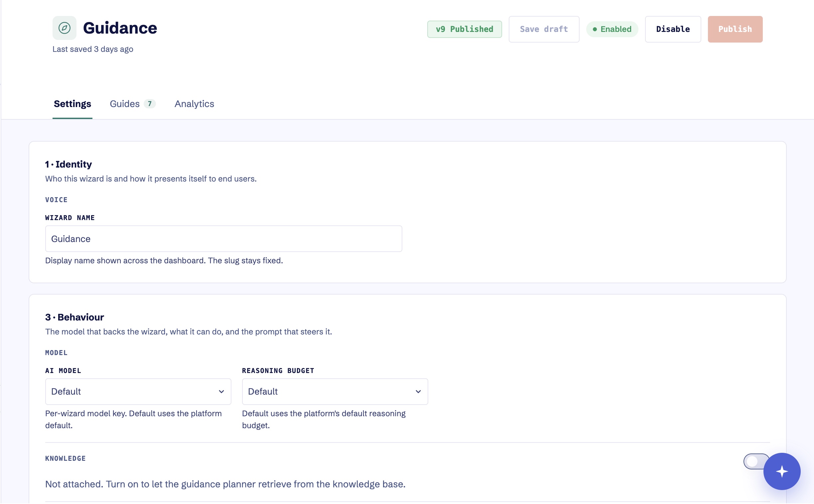
Task: Click the '3 · Behaviour' section heading
Action: tap(75, 317)
